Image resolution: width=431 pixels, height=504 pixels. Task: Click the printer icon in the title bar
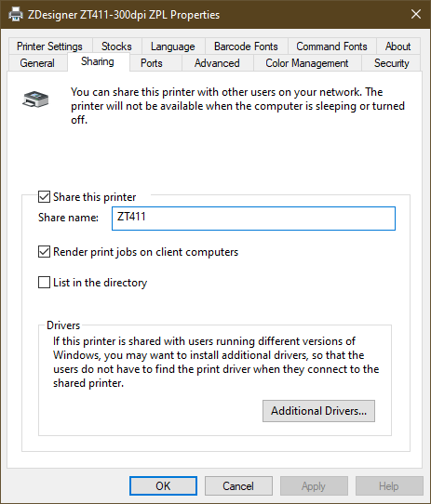(x=15, y=15)
